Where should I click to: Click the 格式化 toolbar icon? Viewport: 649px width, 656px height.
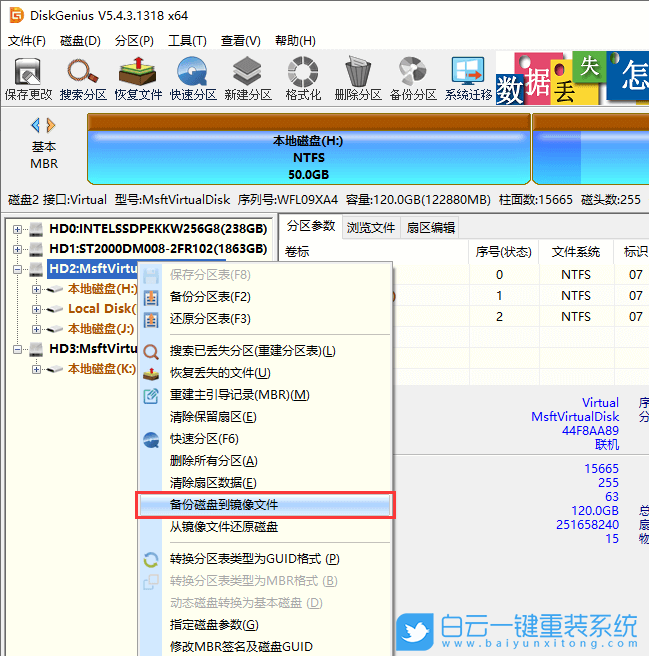pyautogui.click(x=303, y=72)
